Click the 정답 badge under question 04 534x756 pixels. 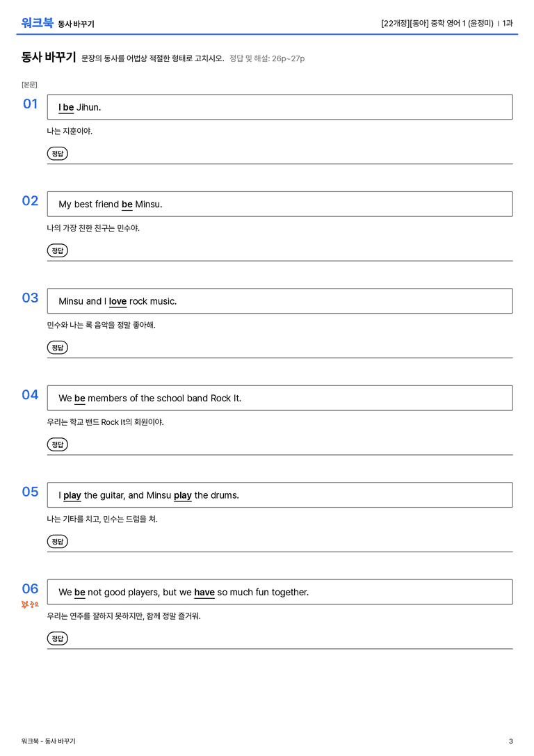coord(57,444)
